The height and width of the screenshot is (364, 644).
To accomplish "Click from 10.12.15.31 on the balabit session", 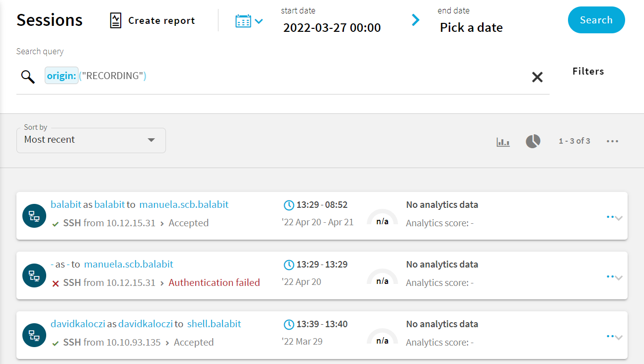I will [120, 223].
